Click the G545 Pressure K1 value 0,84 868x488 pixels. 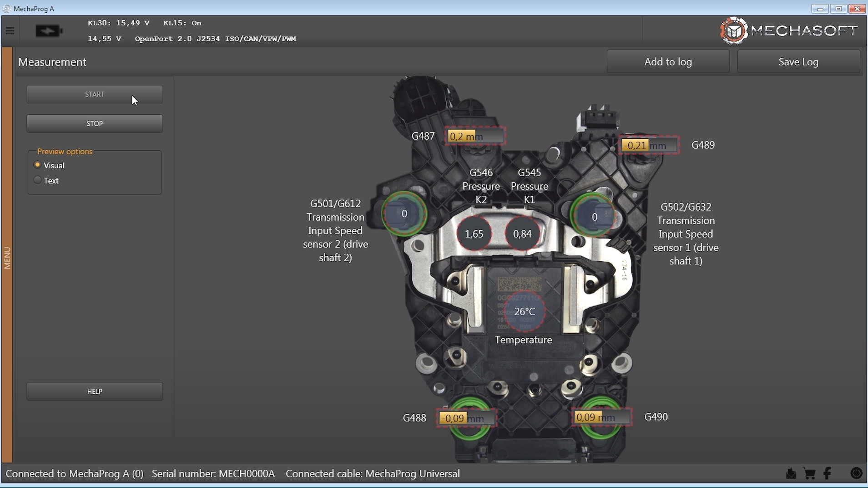point(522,234)
